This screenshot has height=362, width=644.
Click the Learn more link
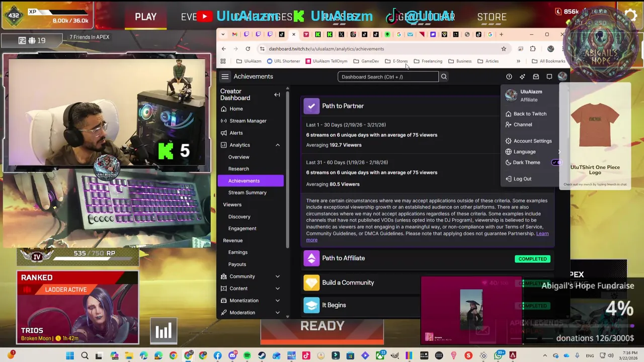(542, 234)
